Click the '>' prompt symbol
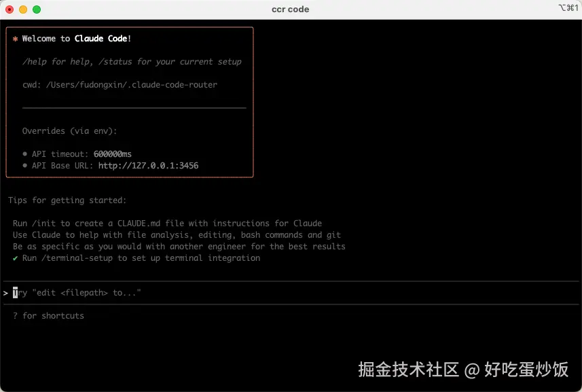This screenshot has width=582, height=392. pos(5,293)
